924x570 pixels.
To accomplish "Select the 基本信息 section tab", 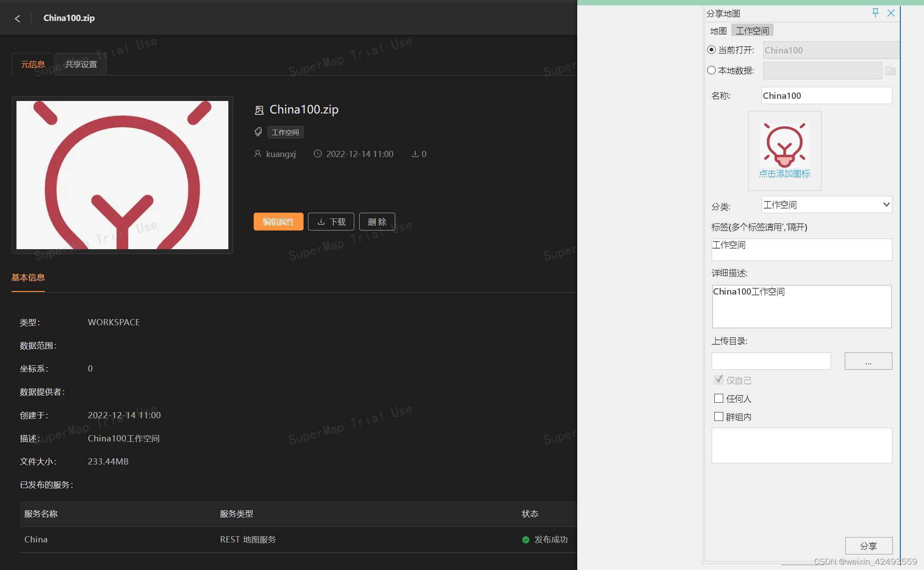I will click(28, 278).
